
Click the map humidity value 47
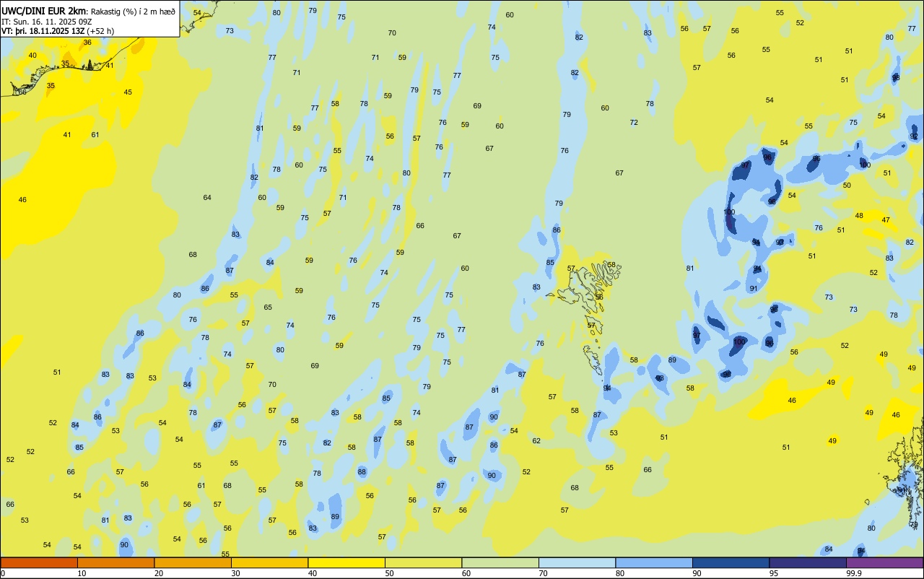886,220
